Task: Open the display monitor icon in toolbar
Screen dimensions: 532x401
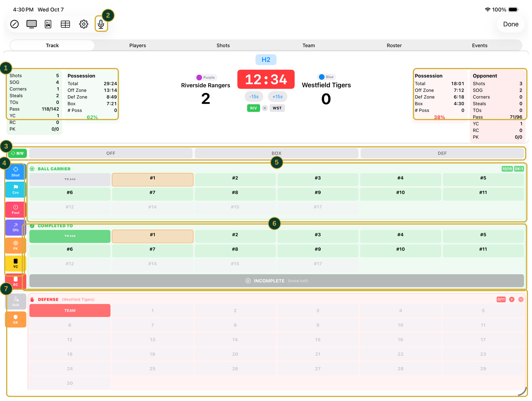Action: point(32,24)
